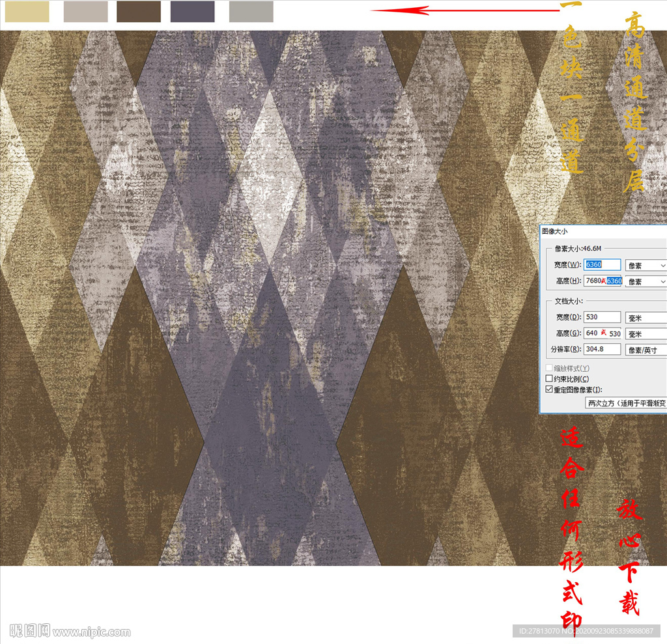This screenshot has width=667, height=644.
Task: Open the resolution unit dropdown 像素/英寸
Action: [x=646, y=350]
